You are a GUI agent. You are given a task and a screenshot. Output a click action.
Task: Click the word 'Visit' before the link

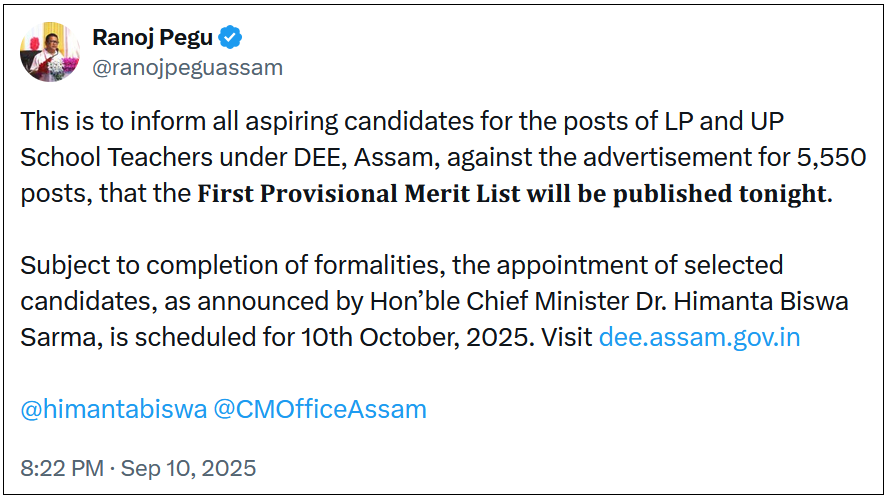click(566, 337)
